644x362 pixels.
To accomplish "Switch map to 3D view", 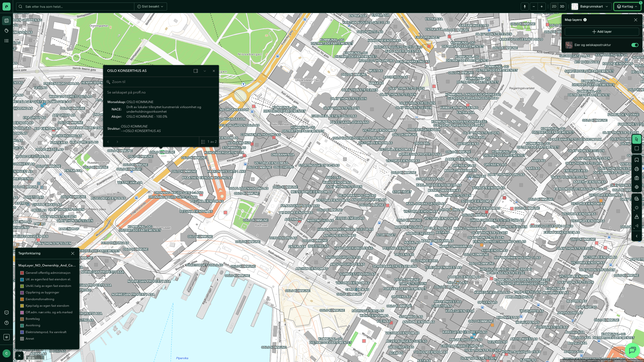I will tap(562, 7).
